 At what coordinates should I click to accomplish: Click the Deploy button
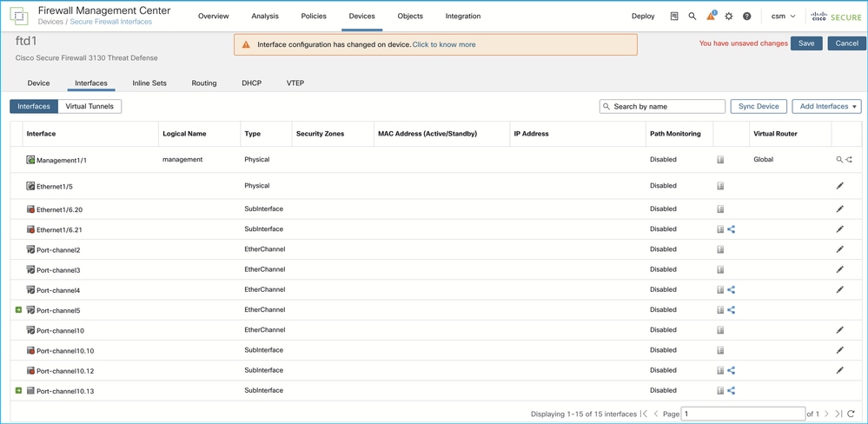click(643, 17)
